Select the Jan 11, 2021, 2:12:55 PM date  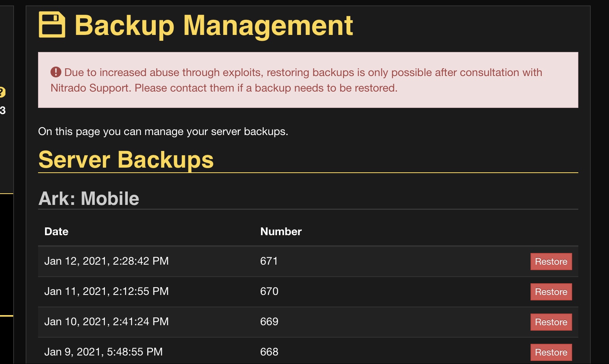point(106,291)
